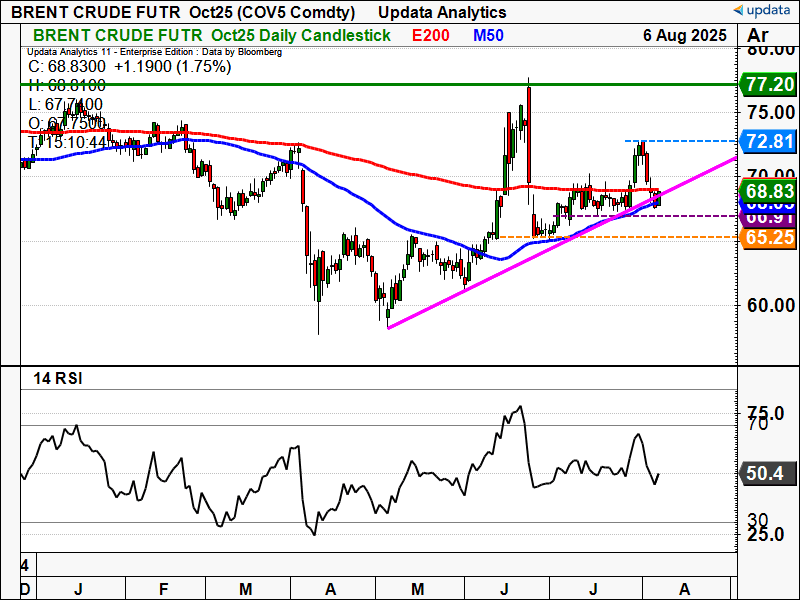The width and height of the screenshot is (800, 600).
Task: Select the orange 65.25 price tag
Action: 768,237
